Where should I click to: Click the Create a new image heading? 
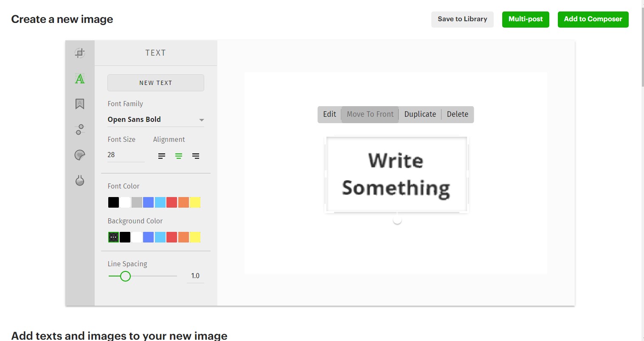[62, 19]
